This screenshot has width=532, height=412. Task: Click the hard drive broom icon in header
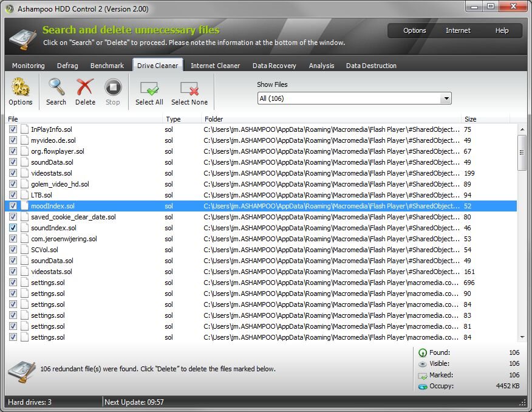click(x=22, y=39)
